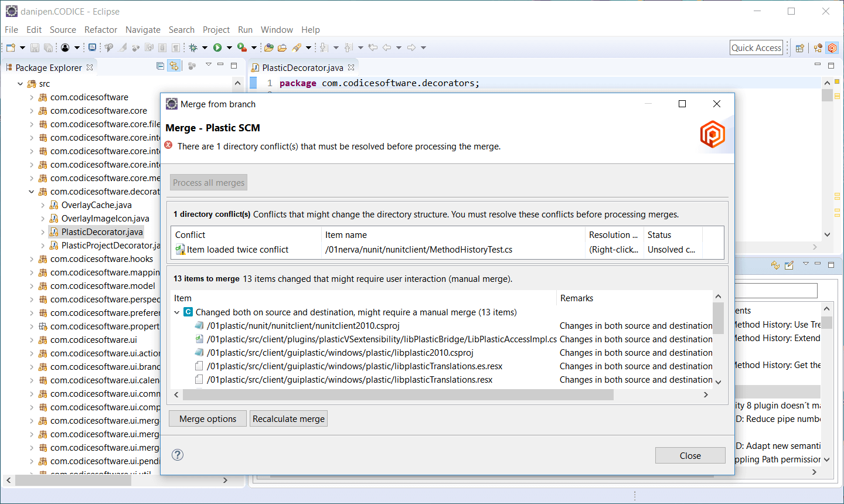Open the Help menu
The width and height of the screenshot is (844, 504).
click(311, 29)
